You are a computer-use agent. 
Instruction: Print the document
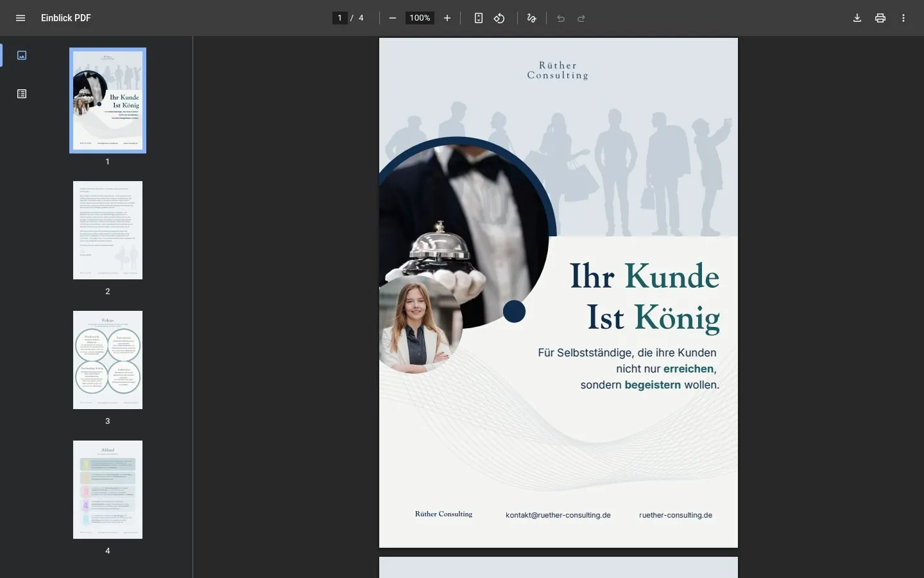pos(880,18)
